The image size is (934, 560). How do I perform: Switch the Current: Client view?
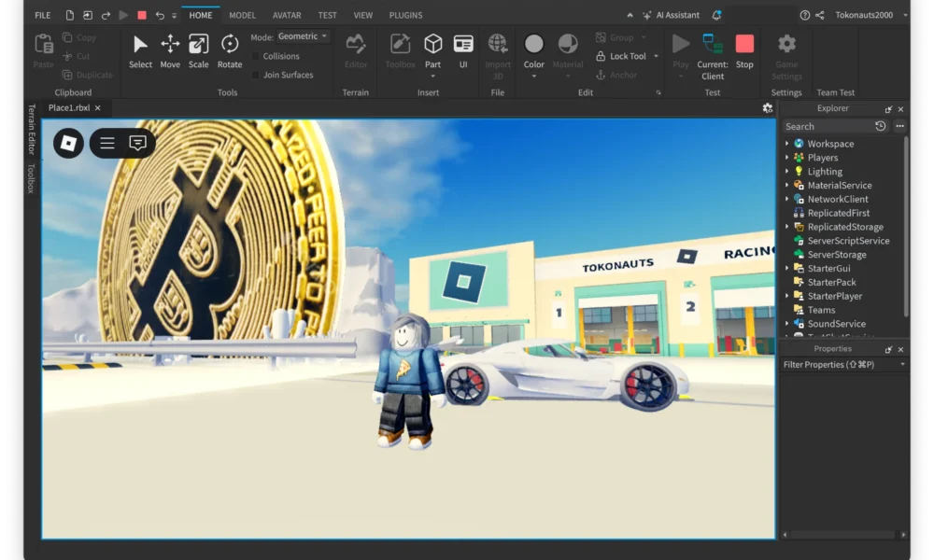(x=713, y=56)
